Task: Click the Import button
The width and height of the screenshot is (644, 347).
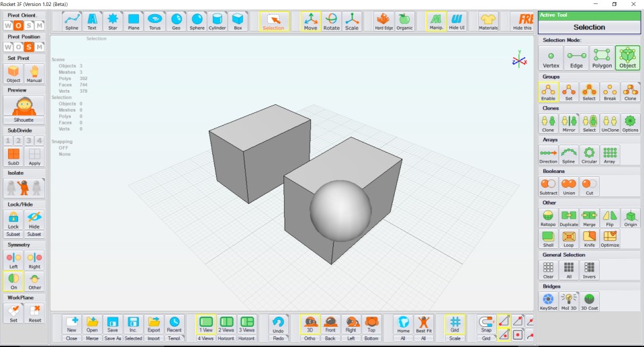Action: pos(154,338)
